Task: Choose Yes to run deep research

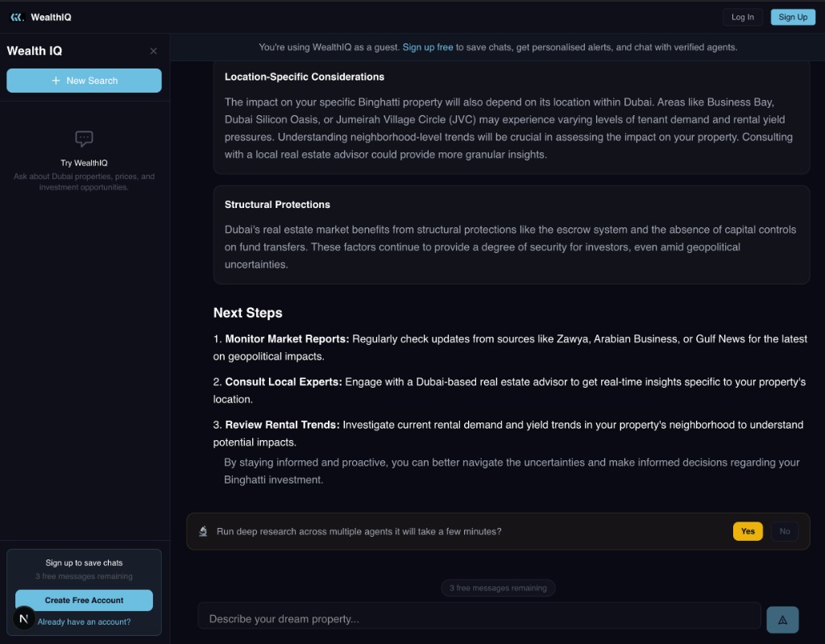Action: 748,531
